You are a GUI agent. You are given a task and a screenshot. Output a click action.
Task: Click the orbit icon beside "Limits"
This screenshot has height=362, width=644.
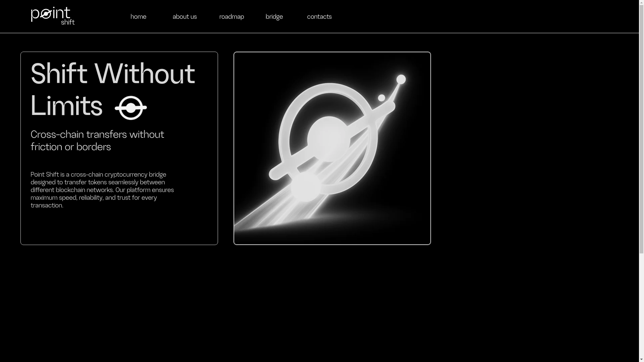[131, 108]
